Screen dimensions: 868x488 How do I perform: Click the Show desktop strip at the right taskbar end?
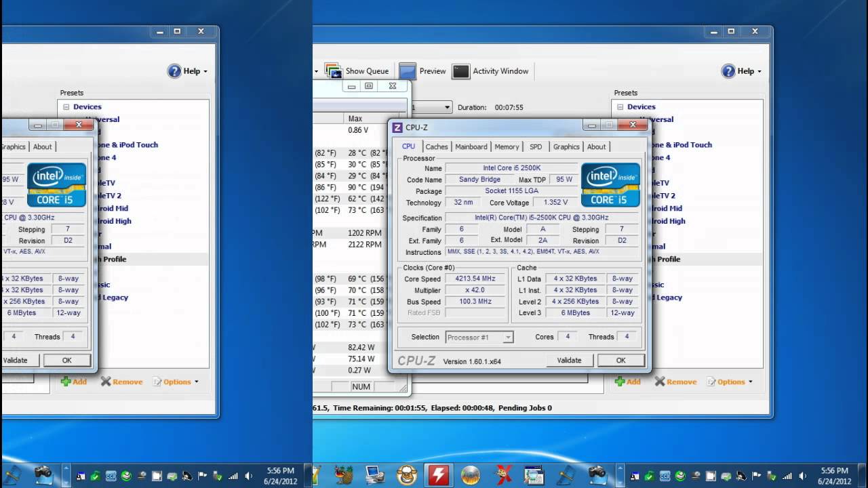tap(863, 475)
